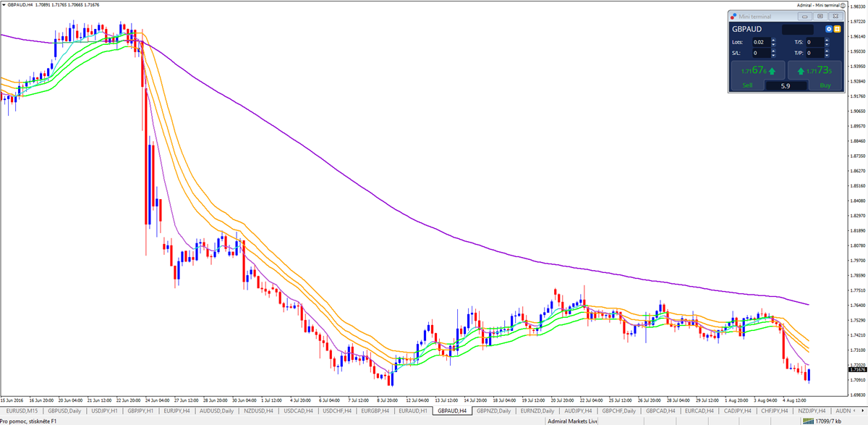Switch to GBPCAD,H4 chart tab

tap(662, 411)
